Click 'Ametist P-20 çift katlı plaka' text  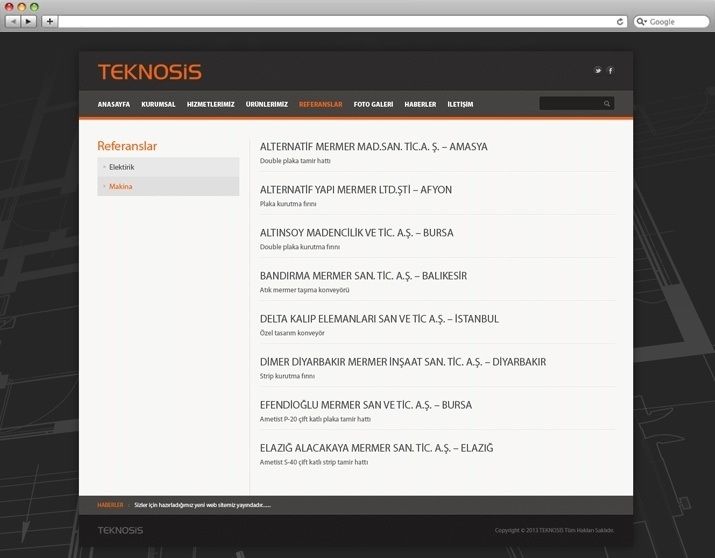[315, 419]
